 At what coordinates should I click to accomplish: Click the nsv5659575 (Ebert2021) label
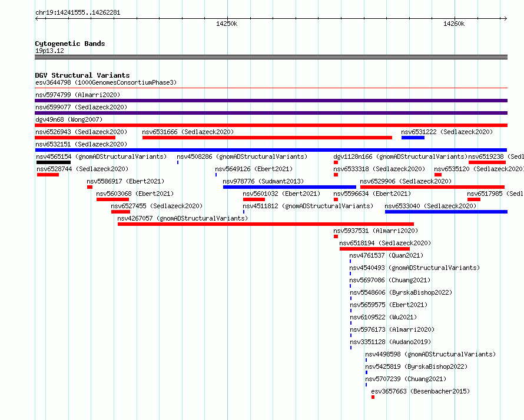(389, 305)
